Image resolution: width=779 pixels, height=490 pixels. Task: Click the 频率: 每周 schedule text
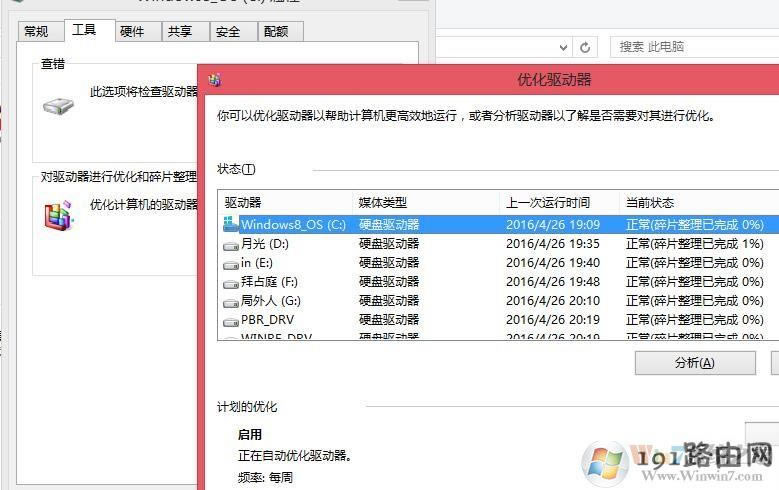[x=265, y=478]
